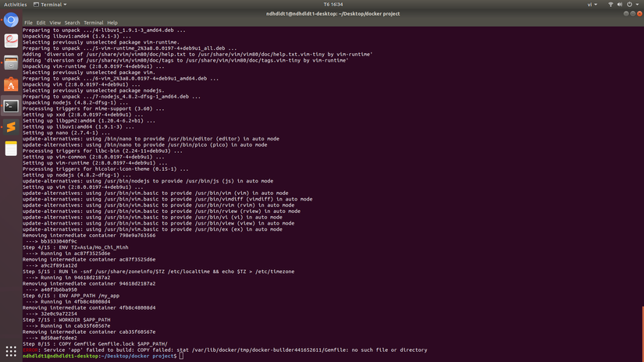Click the 'Step 8/15 : COPY Gemfile' line
644x362 pixels.
click(95, 344)
